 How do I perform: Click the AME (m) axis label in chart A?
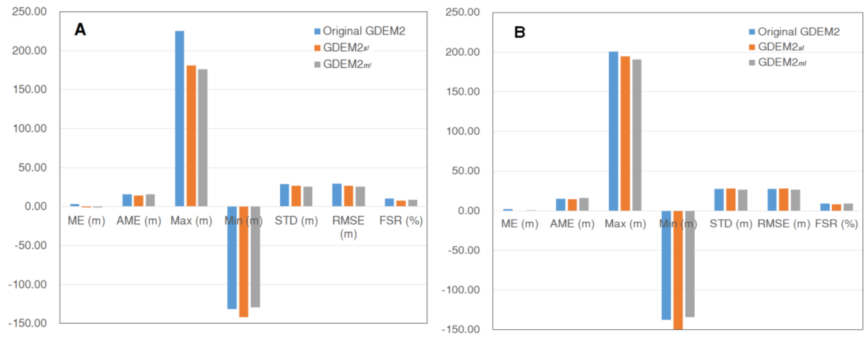tap(139, 221)
